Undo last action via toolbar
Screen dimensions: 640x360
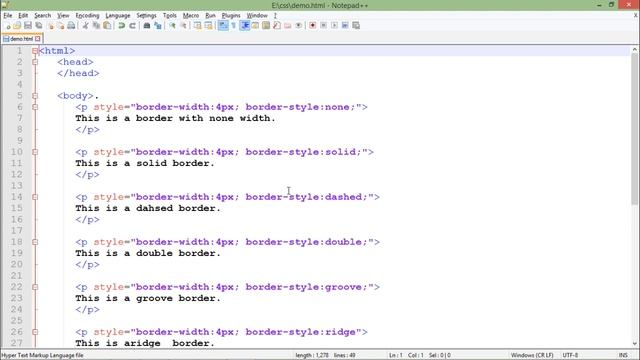pyautogui.click(x=121, y=25)
